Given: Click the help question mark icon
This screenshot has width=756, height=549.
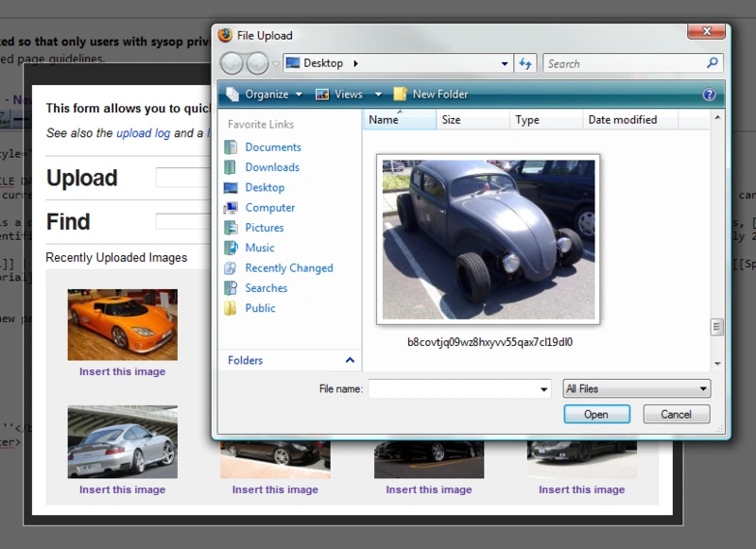Looking at the screenshot, I should point(709,94).
